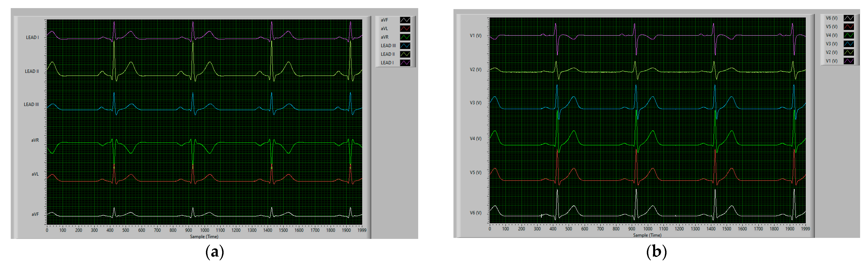
Task: Click the V3 (V) axis label in right chart
Action: 475,103
